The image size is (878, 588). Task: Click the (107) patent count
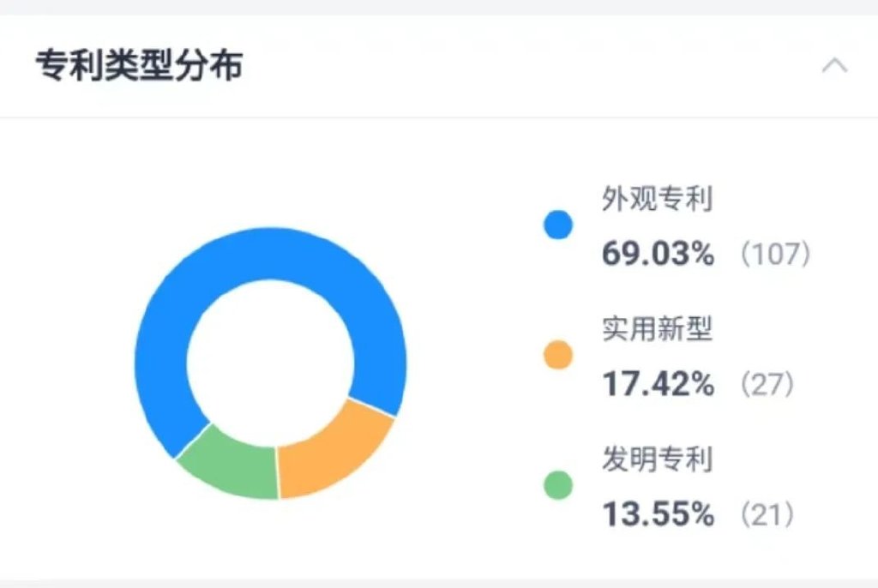774,255
